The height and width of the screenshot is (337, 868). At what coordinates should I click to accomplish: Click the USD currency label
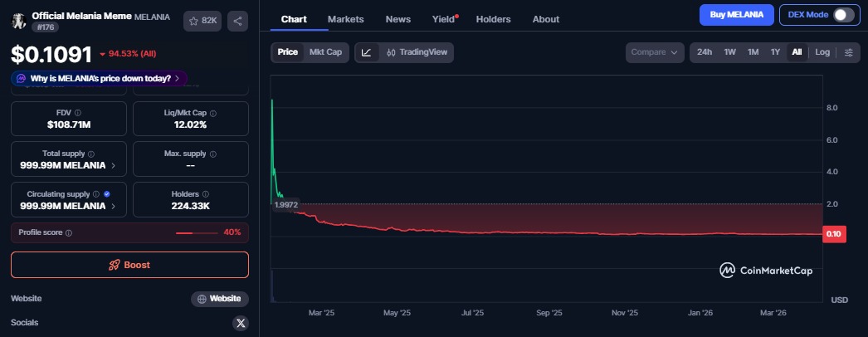839,300
